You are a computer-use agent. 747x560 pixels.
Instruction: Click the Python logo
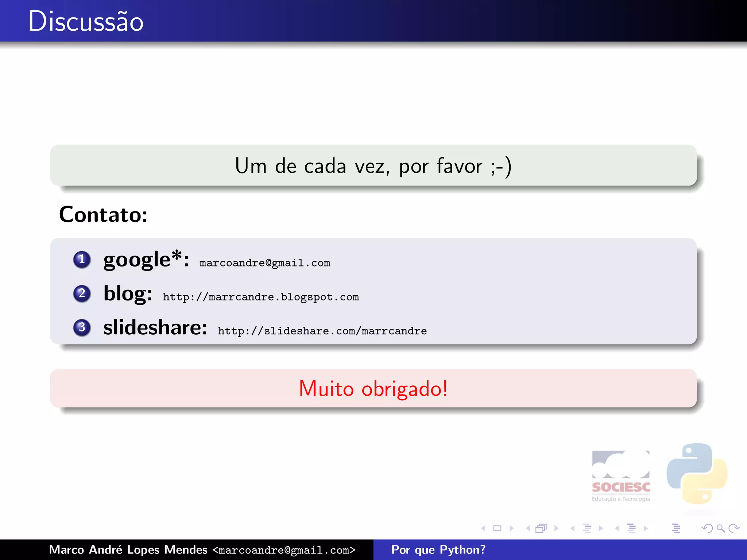point(697,474)
